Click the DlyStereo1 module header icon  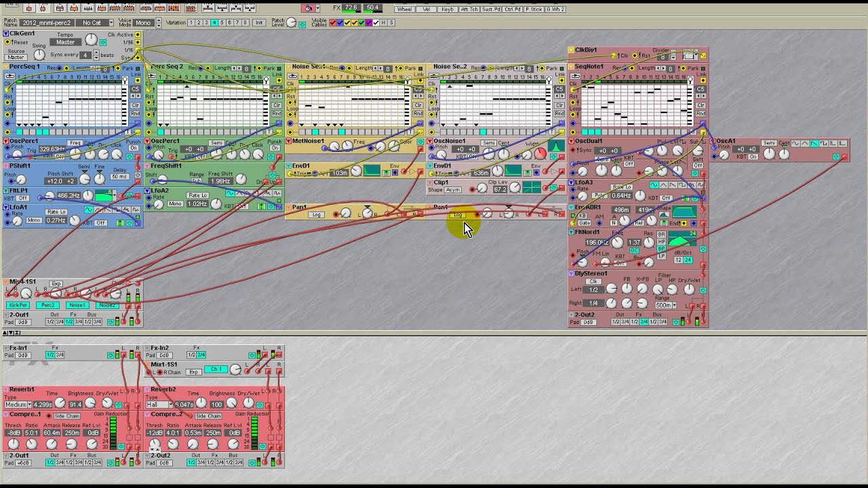(572, 274)
